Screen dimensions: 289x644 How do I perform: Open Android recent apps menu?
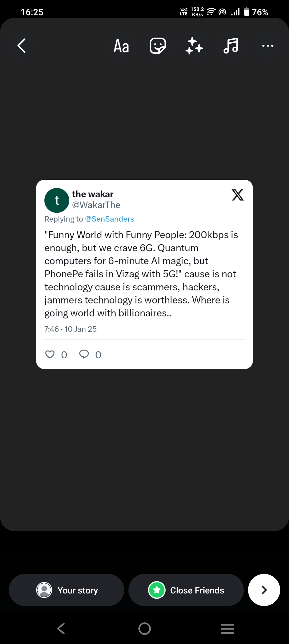[227, 628]
